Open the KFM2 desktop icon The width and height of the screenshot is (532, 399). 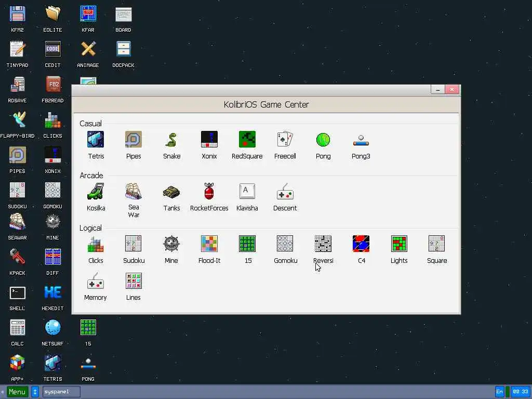click(x=17, y=14)
